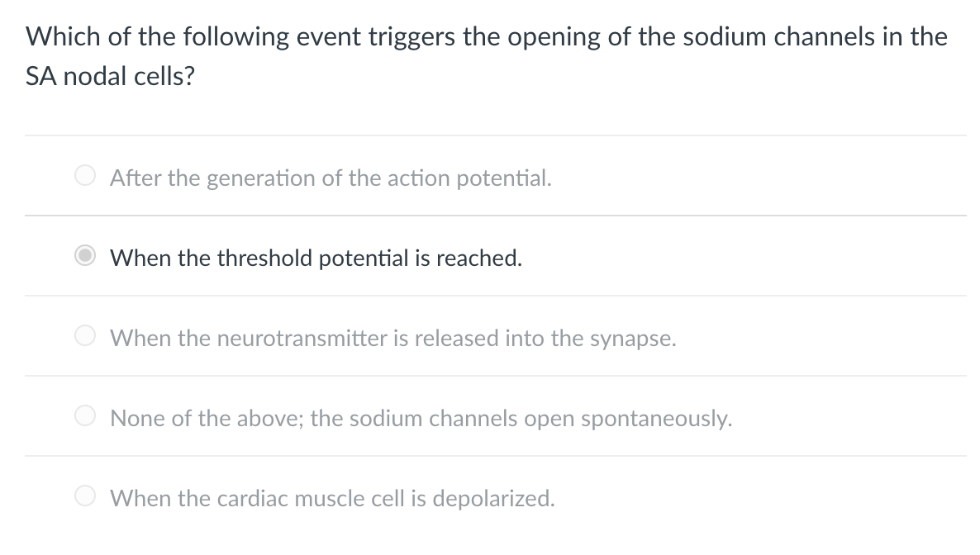Select the radio button for 'After the generation of the action potential'
980x555 pixels.
coord(85,176)
